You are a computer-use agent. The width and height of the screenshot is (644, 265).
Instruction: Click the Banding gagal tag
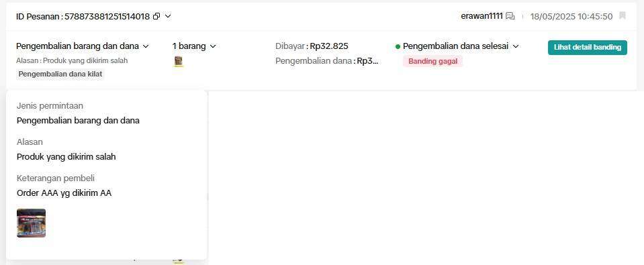click(433, 62)
